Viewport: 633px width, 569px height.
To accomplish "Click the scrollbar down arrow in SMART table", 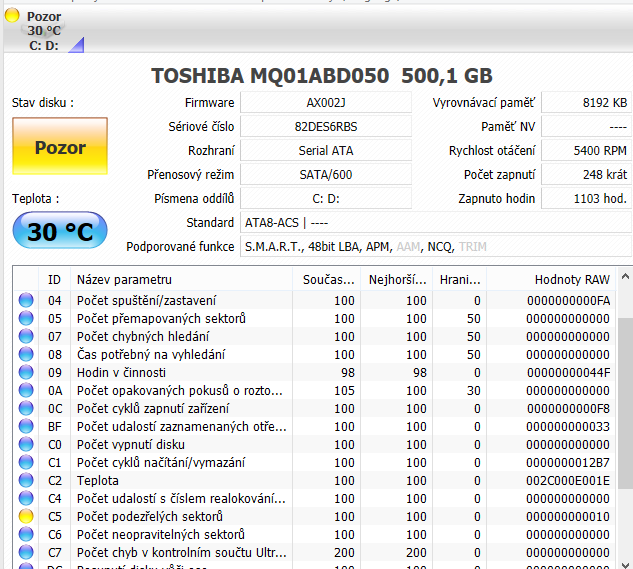I will [625, 565].
